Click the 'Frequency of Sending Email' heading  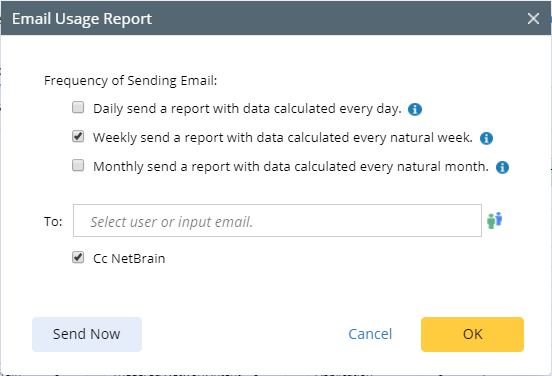[131, 81]
